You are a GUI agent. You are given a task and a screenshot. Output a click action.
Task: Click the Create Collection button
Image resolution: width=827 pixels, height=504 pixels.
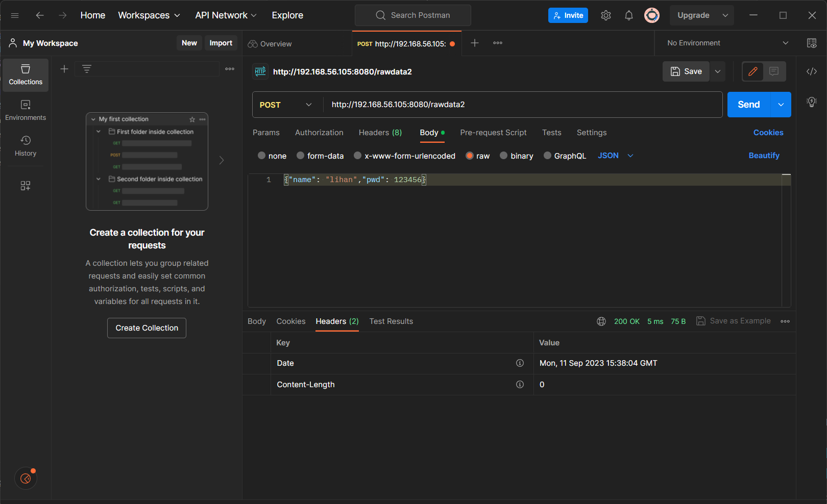point(147,328)
